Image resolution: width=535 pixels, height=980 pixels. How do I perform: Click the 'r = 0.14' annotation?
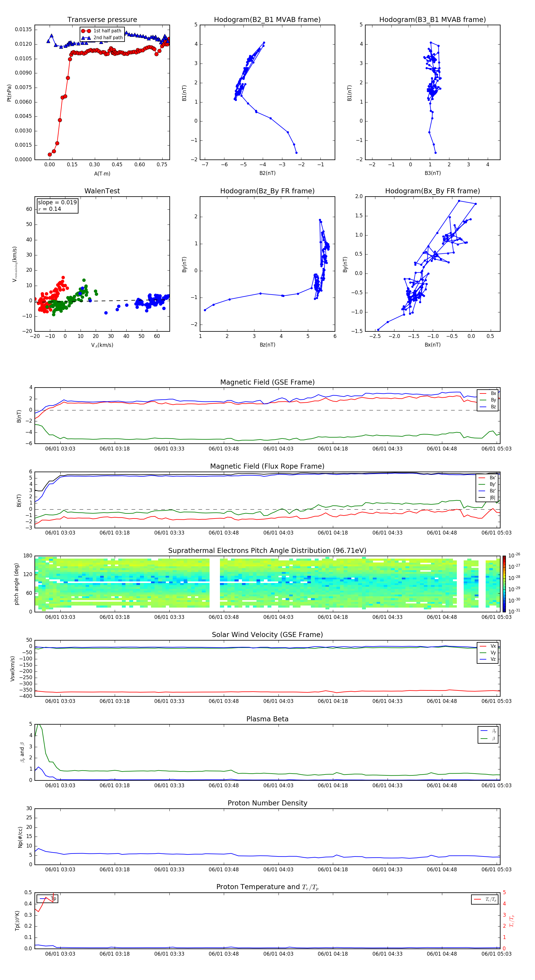point(50,209)
